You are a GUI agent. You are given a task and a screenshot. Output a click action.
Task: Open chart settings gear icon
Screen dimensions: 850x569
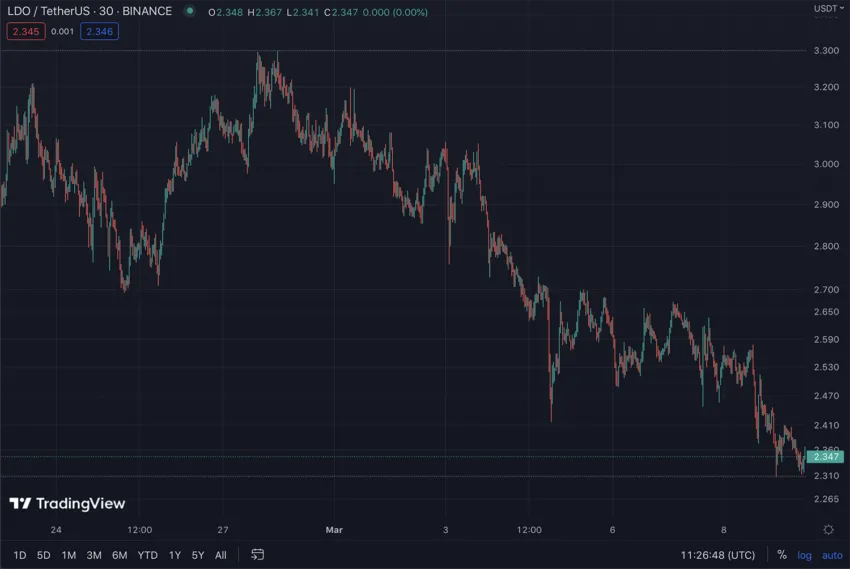pos(828,529)
